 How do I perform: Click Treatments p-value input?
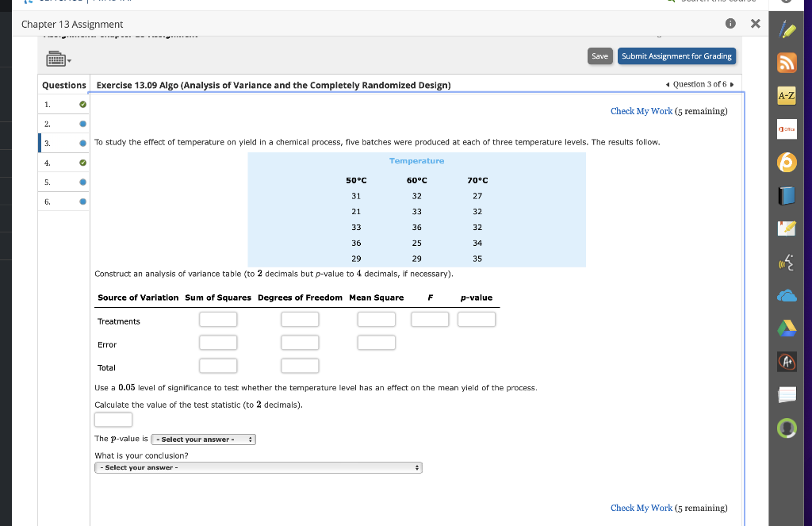pyautogui.click(x=477, y=319)
